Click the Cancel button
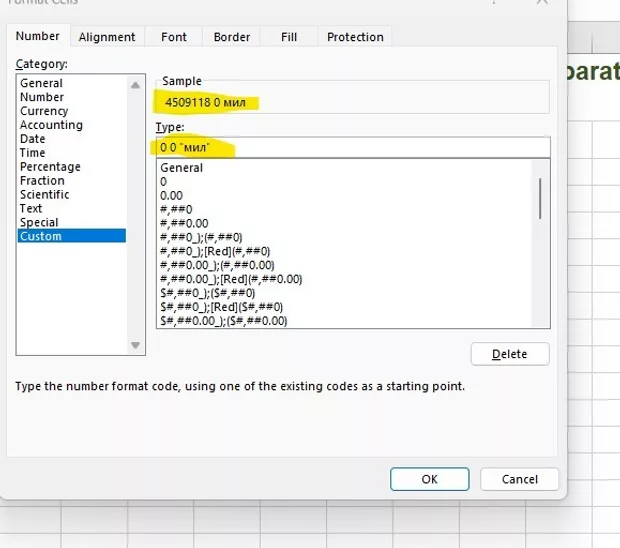The height and width of the screenshot is (548, 620). [x=519, y=479]
